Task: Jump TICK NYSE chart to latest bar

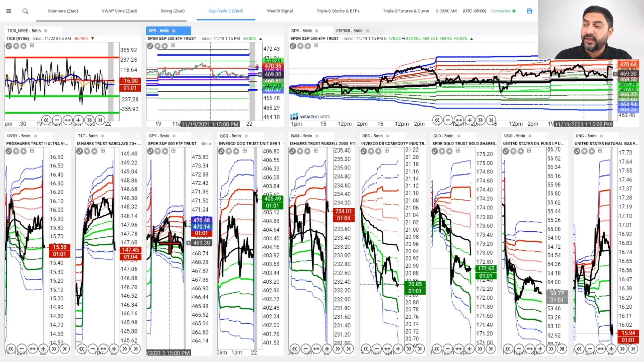Action: 100,120
